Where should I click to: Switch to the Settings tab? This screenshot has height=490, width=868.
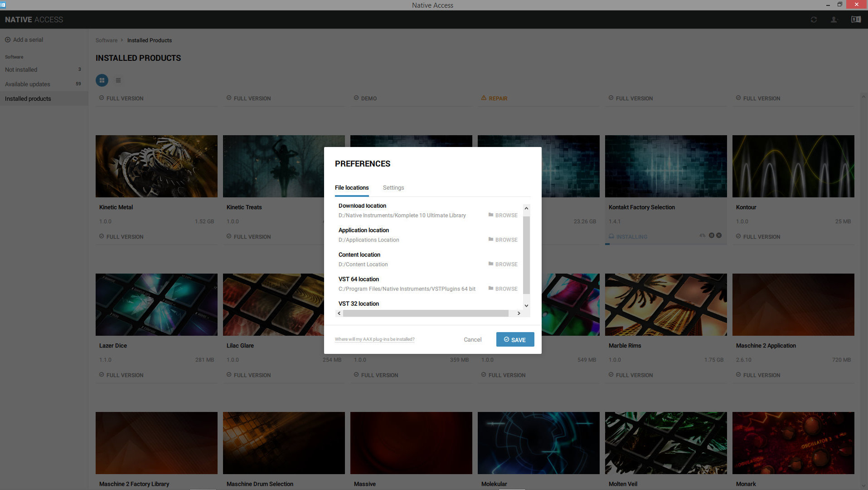point(393,187)
